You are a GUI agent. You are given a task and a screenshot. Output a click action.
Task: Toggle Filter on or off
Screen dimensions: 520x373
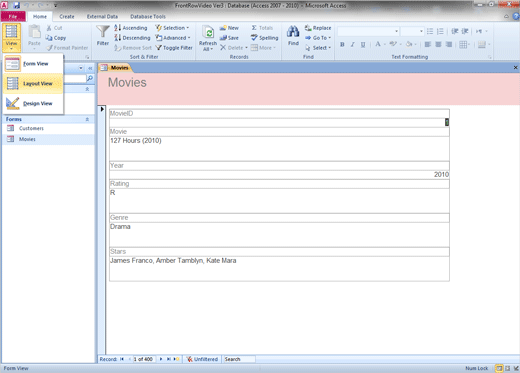tap(174, 48)
